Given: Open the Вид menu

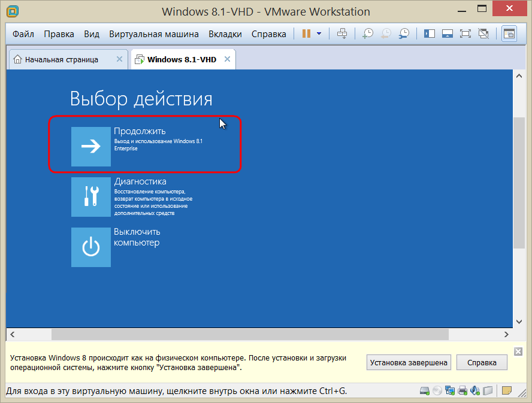Looking at the screenshot, I should [92, 34].
